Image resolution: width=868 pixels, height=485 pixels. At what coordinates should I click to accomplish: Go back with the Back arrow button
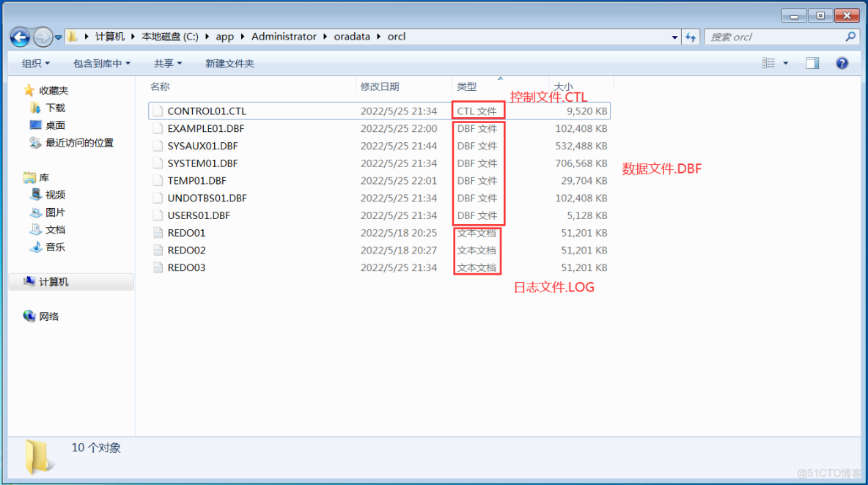20,37
